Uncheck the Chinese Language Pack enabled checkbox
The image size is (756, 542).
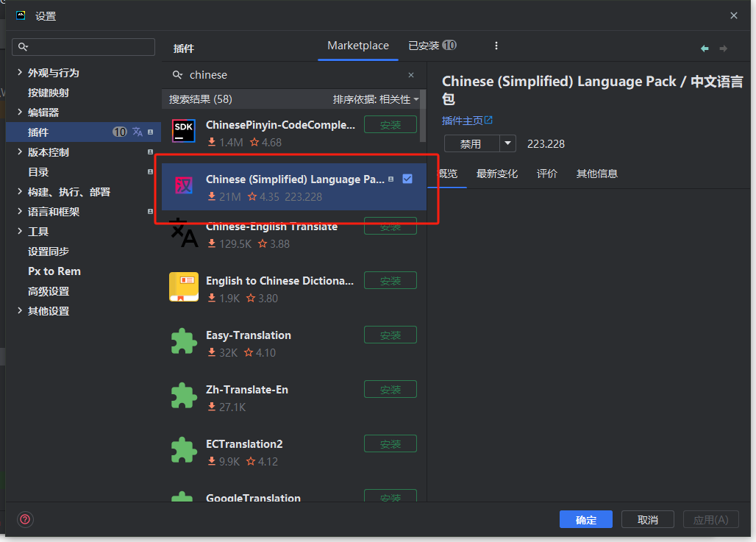pyautogui.click(x=407, y=179)
